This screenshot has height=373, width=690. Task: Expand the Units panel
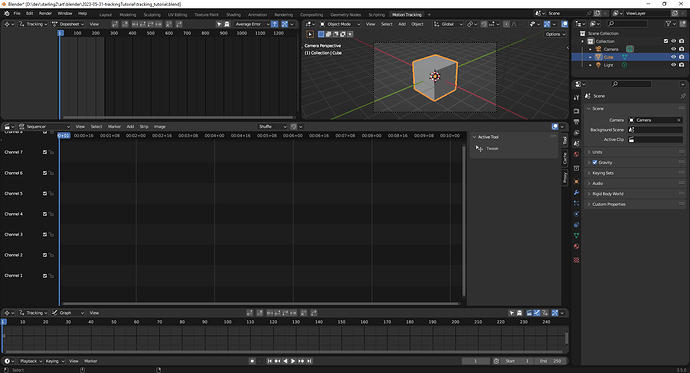[636, 152]
